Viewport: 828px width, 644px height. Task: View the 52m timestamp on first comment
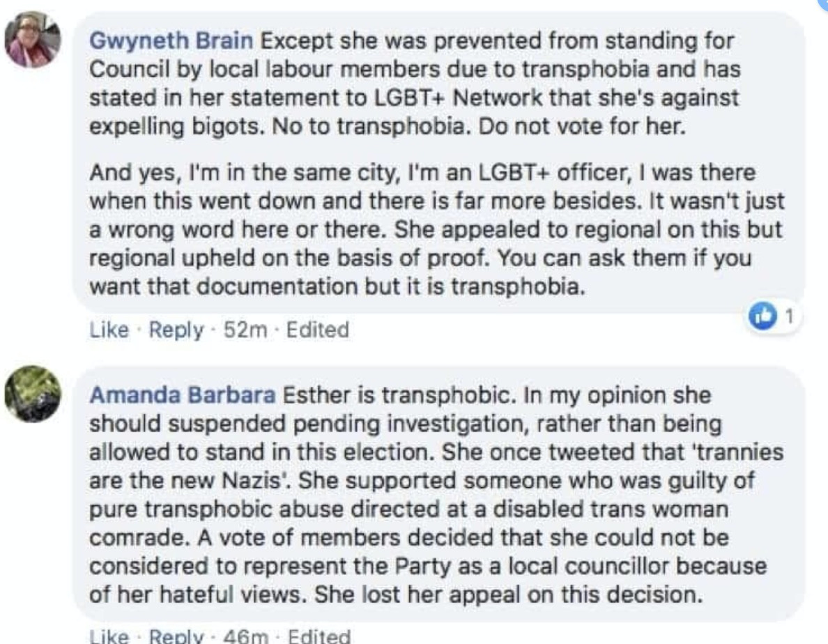(x=245, y=330)
